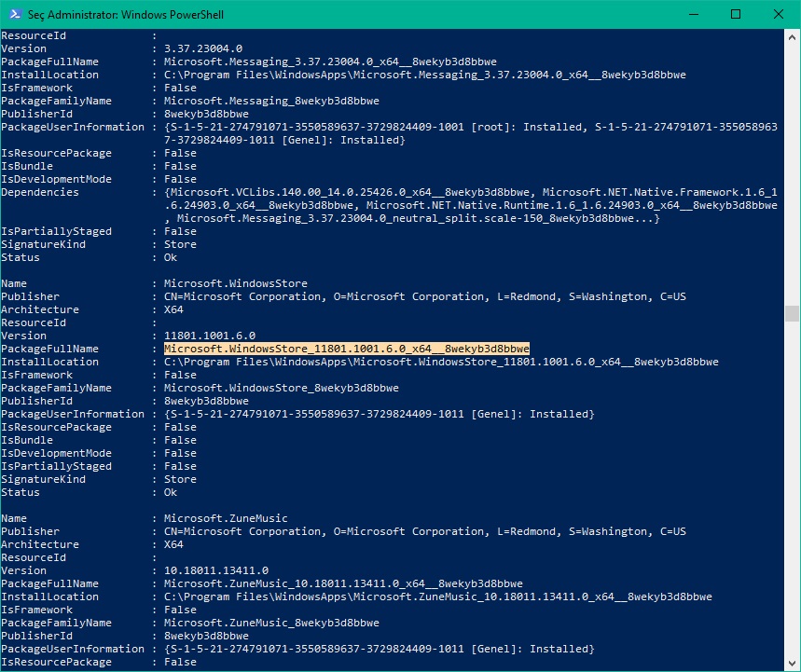The width and height of the screenshot is (801, 672).
Task: Click the scrollbar track below the thumb
Action: click(x=792, y=487)
